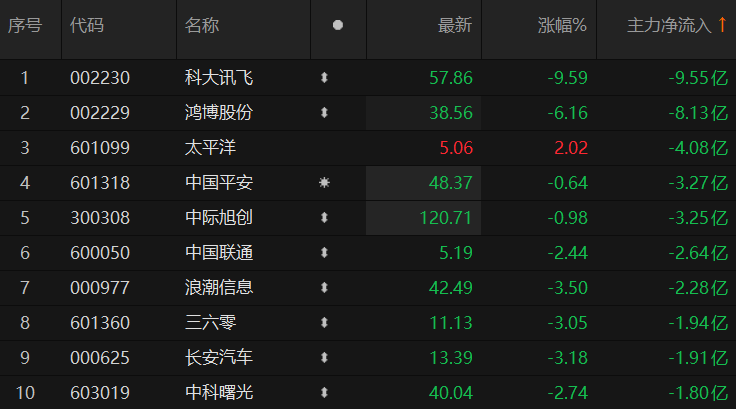Click the marker icon next to 浪潮信息

click(324, 288)
